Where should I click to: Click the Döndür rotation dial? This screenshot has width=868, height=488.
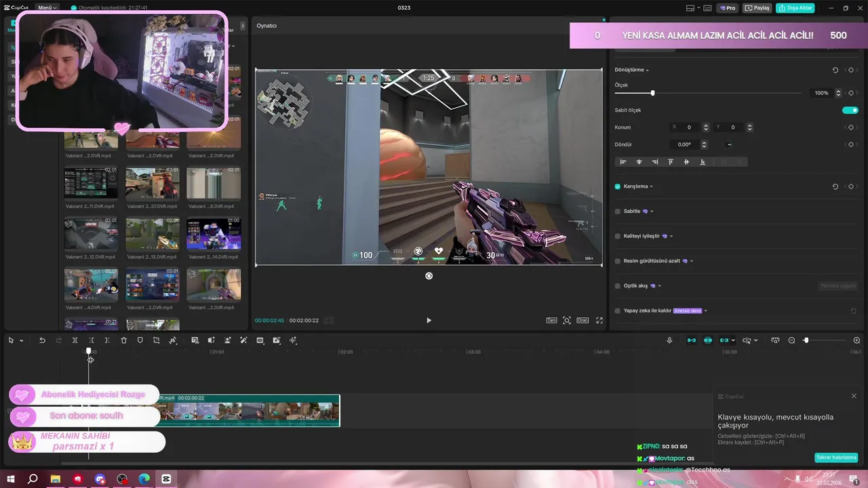(x=729, y=144)
